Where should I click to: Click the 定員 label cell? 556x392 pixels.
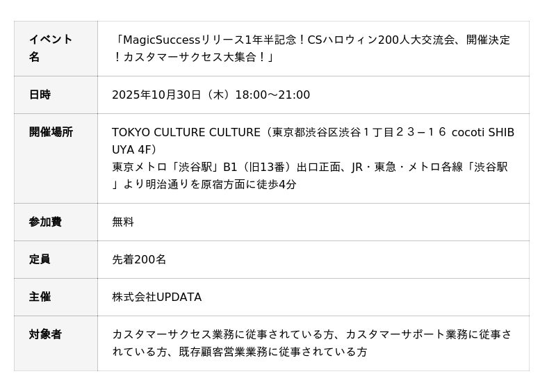(x=56, y=260)
